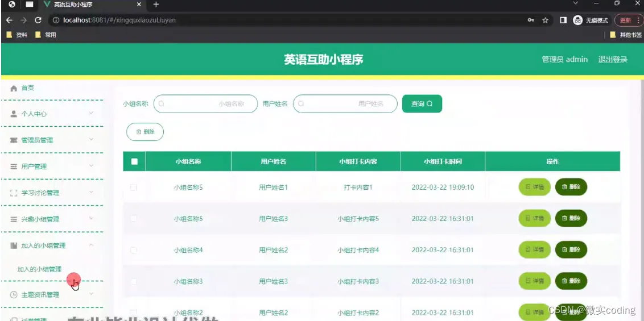The height and width of the screenshot is (321, 644).
Task: Click the icon beside 兴趣小组管理
Action: pos(14,219)
